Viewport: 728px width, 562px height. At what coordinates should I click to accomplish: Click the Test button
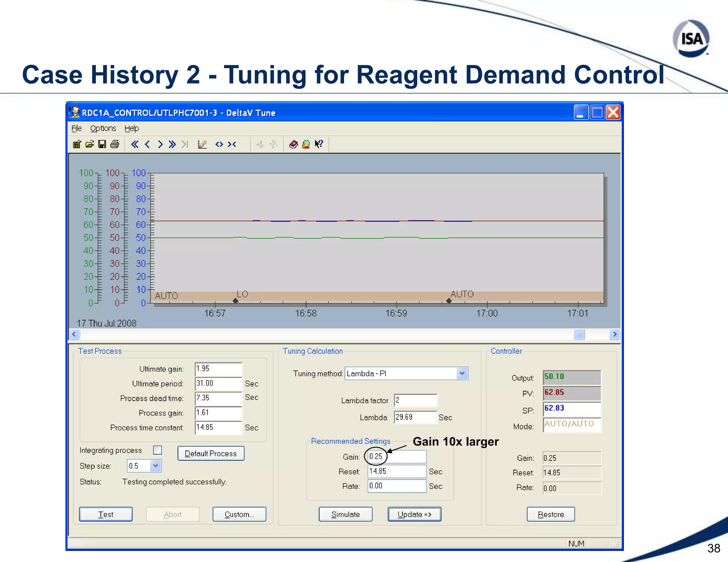click(x=106, y=514)
